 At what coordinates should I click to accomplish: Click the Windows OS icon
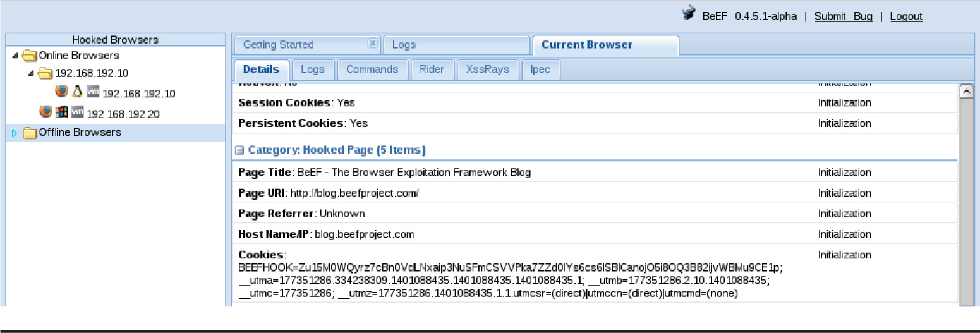coord(61,112)
